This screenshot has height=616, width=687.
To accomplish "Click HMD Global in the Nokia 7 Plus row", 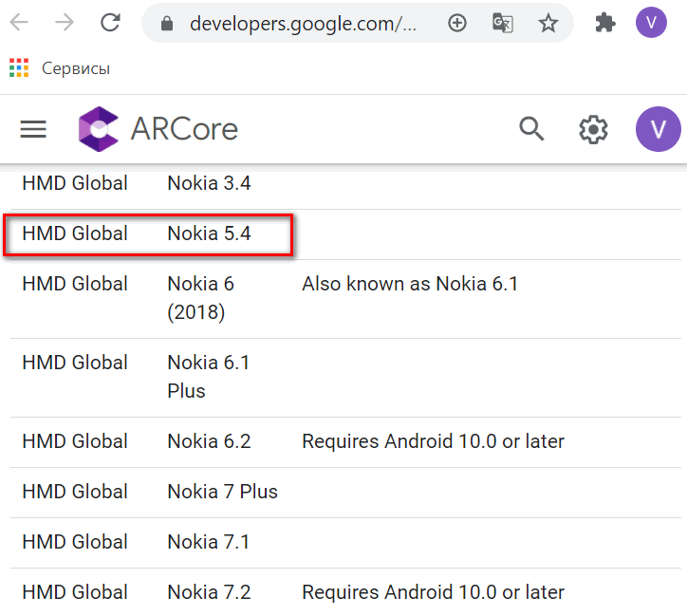I will coord(75,492).
